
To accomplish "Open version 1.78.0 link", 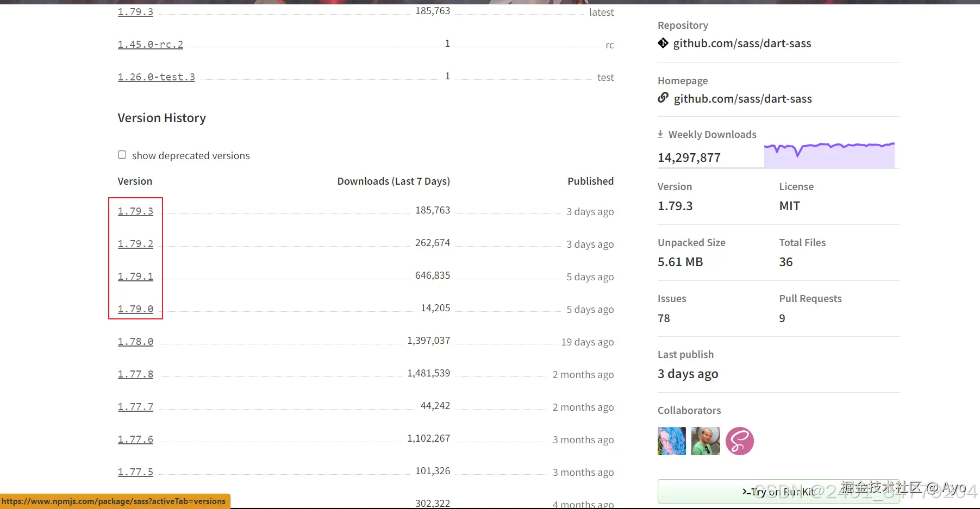I will pyautogui.click(x=135, y=342).
